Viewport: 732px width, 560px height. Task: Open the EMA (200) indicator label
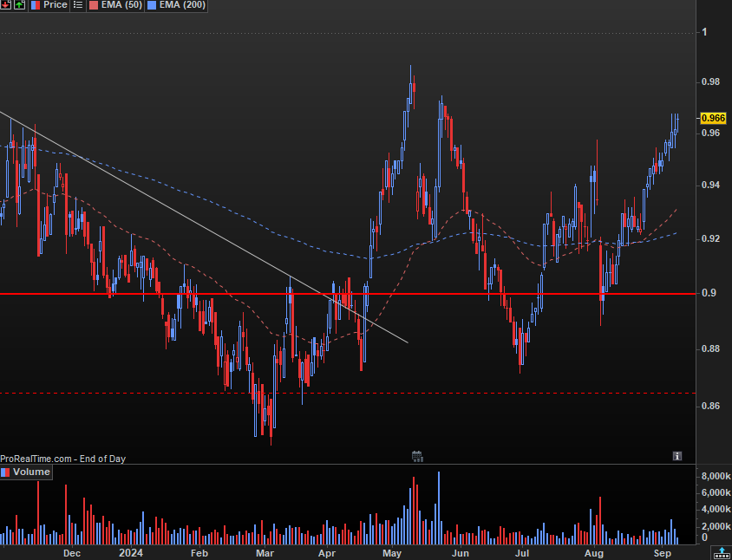click(182, 5)
